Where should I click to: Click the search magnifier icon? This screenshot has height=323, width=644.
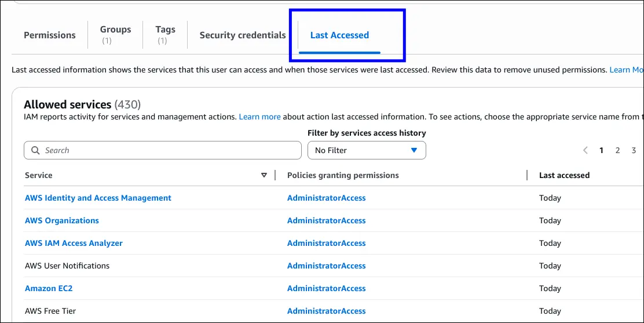[x=35, y=150]
